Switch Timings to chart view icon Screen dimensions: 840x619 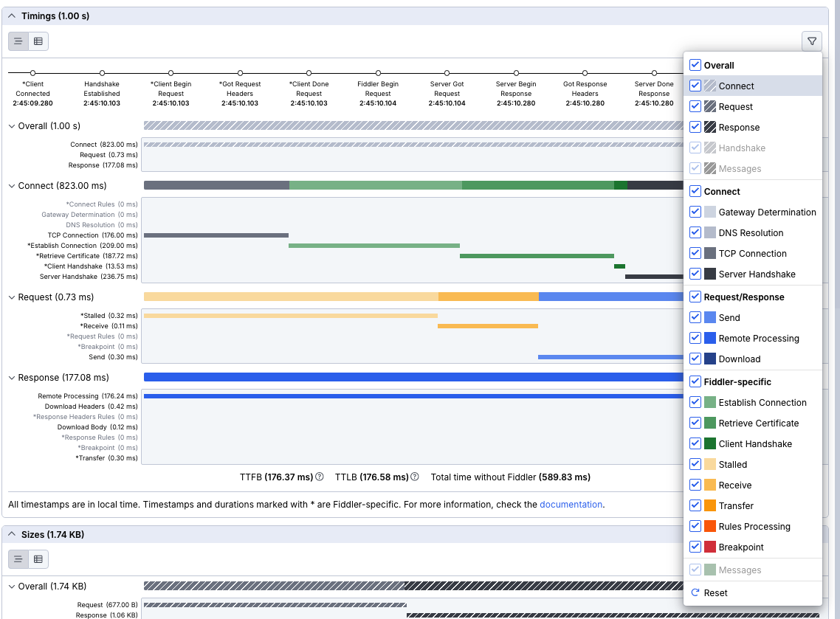pyautogui.click(x=18, y=41)
